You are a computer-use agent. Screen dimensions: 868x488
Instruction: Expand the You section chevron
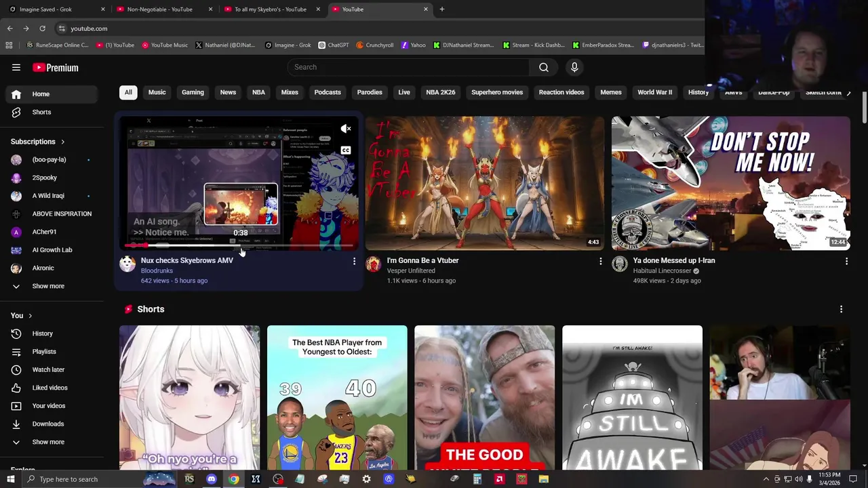30,316
